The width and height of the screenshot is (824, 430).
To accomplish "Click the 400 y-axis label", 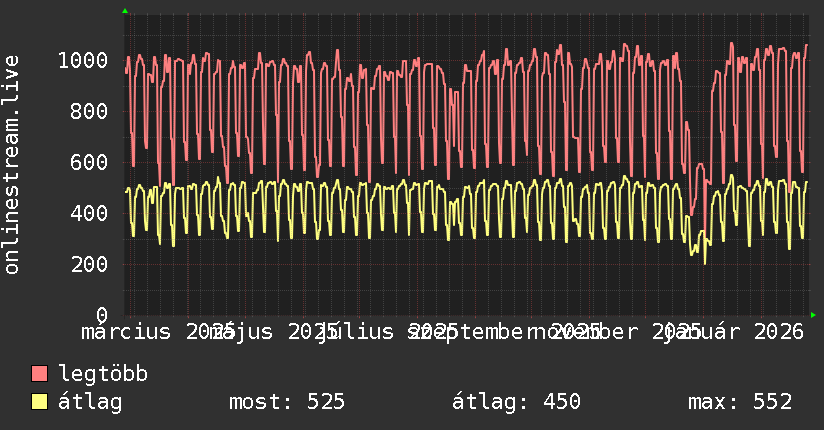I will (89, 213).
